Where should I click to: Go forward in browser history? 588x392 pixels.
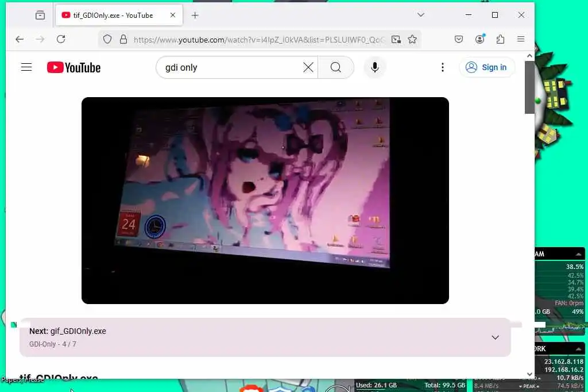40,39
